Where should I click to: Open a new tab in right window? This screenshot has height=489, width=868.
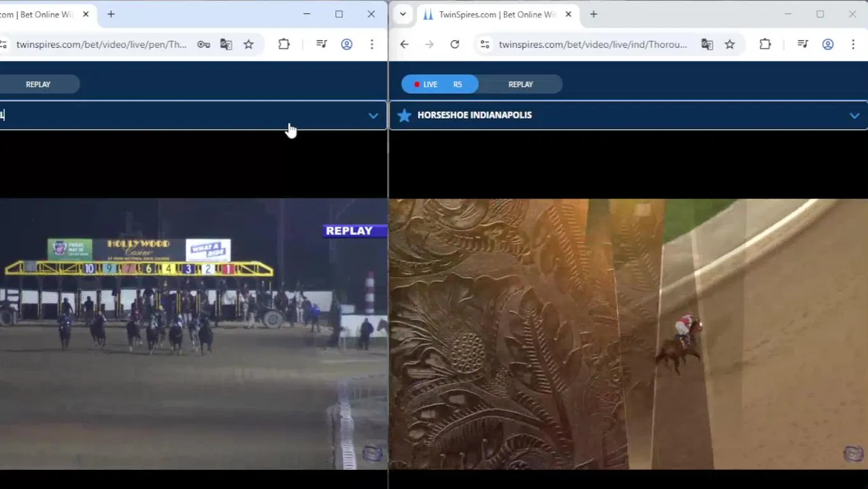[594, 14]
